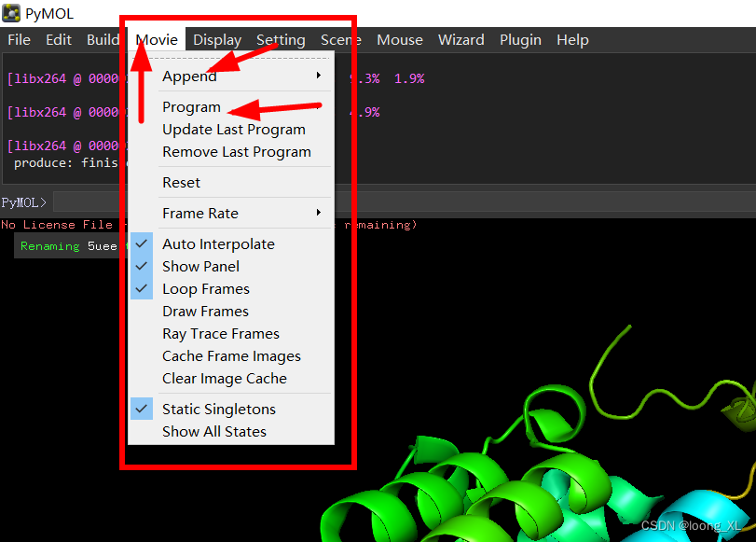Viewport: 756px width, 542px height.
Task: Toggle Auto Interpolate in the Movie menu
Action: click(x=218, y=243)
